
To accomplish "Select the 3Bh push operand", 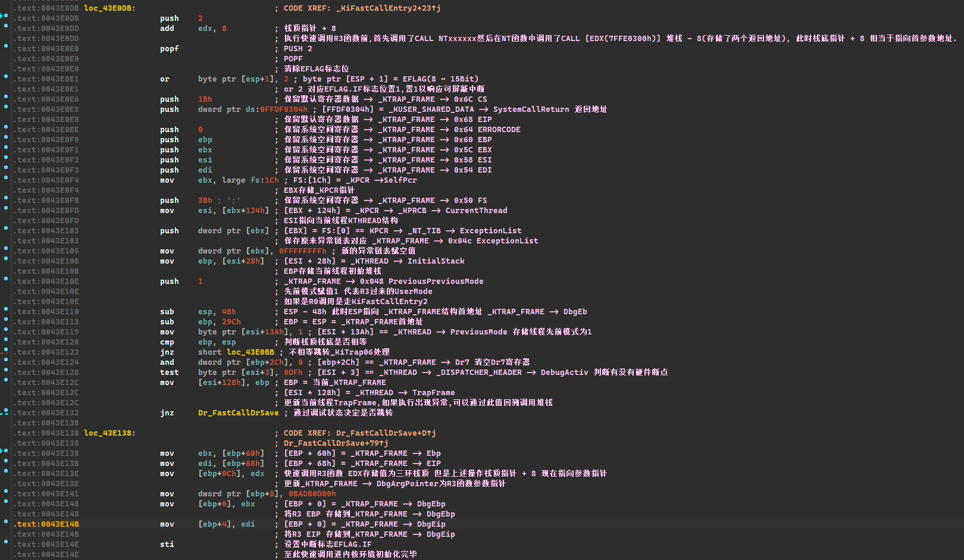I will point(205,201).
